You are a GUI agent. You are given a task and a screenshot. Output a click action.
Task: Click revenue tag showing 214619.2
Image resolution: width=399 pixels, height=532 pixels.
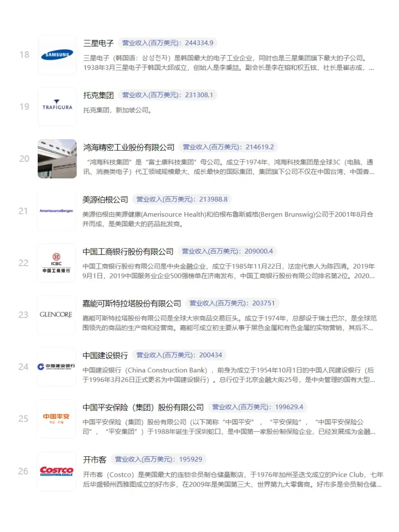tap(228, 147)
